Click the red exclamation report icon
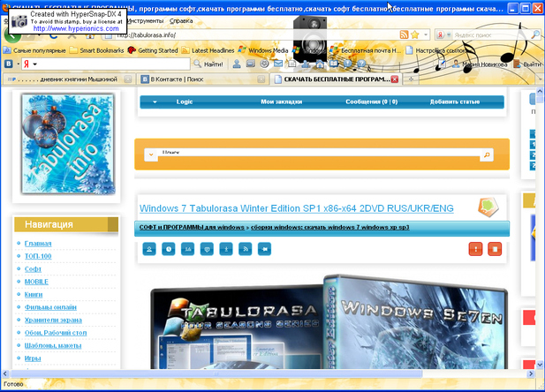 [x=475, y=249]
